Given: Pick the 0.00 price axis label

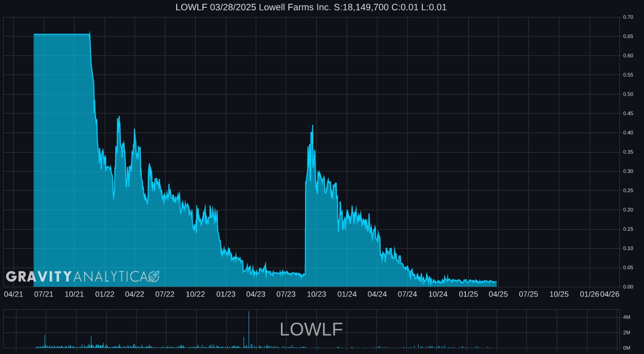Looking at the screenshot, I should (628, 287).
